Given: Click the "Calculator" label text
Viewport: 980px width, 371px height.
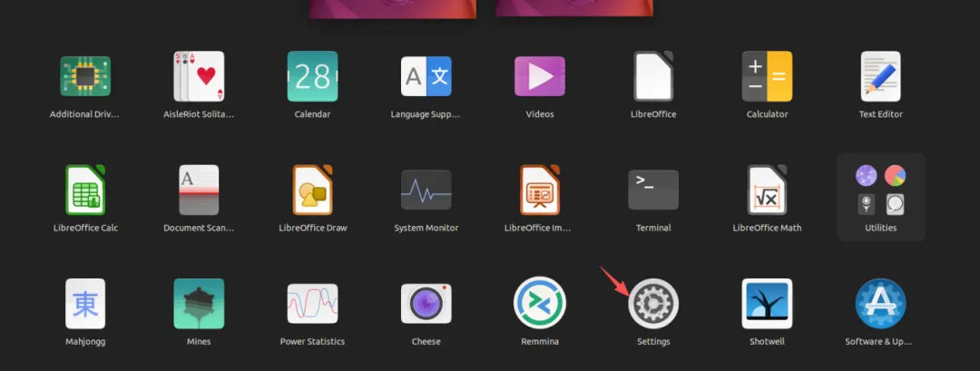Looking at the screenshot, I should (x=767, y=114).
